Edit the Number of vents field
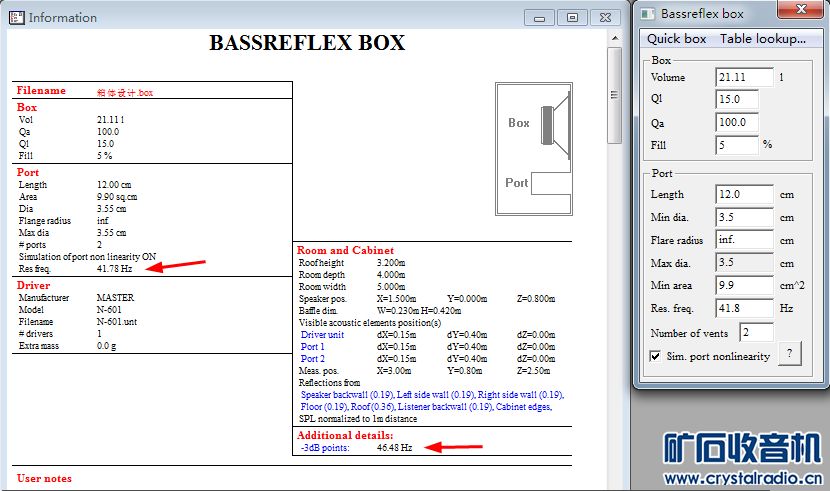830x491 pixels. click(x=756, y=332)
